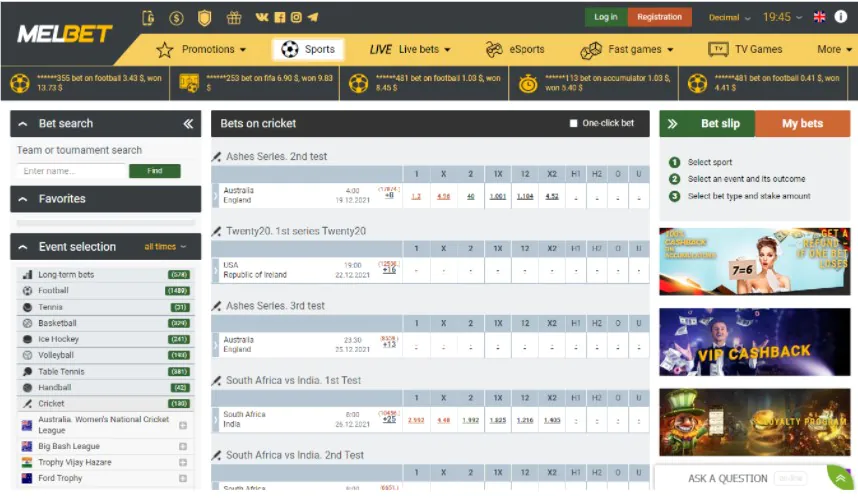Click the team name search field

(x=72, y=171)
